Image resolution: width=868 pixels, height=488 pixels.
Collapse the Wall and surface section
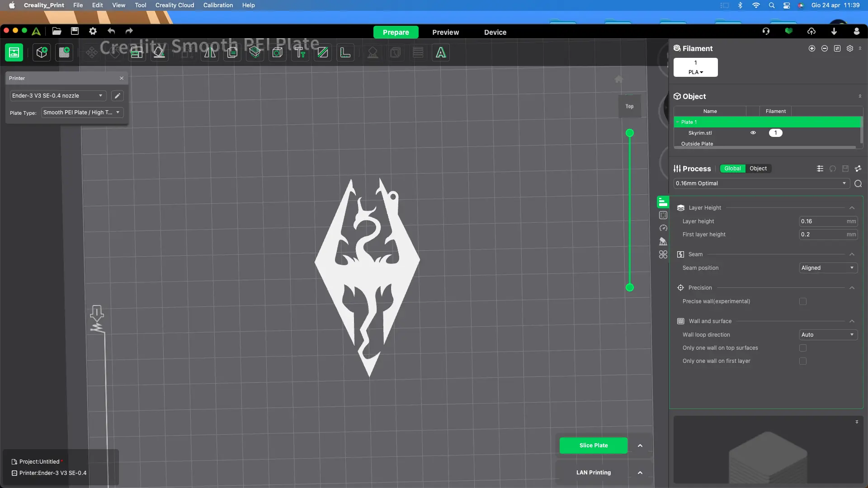[x=852, y=321]
